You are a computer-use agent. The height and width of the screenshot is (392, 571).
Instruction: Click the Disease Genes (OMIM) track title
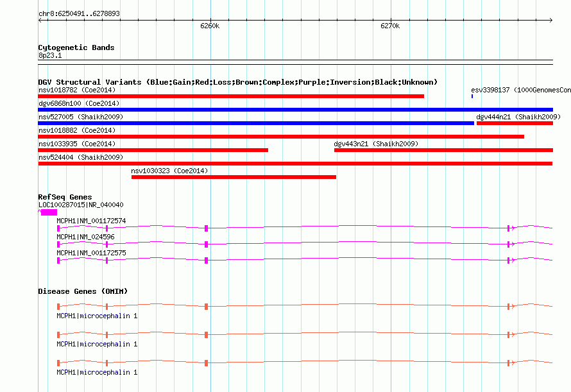tap(83, 291)
